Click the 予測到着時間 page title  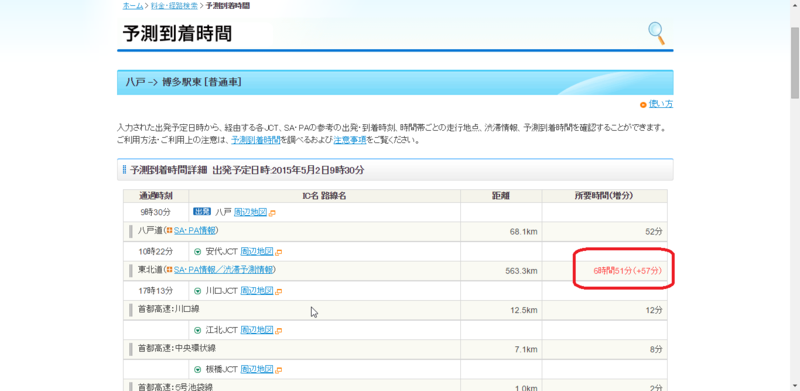pos(177,34)
